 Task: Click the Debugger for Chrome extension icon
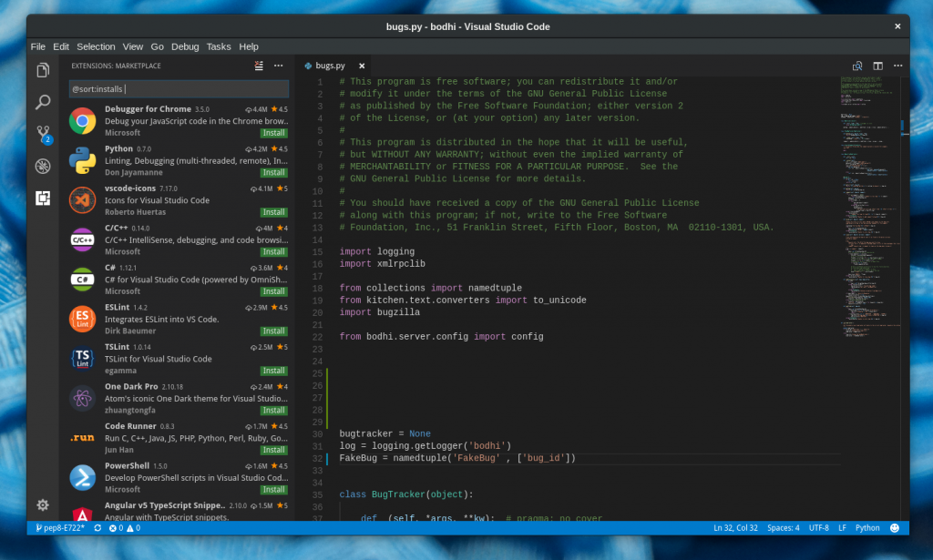coord(82,121)
